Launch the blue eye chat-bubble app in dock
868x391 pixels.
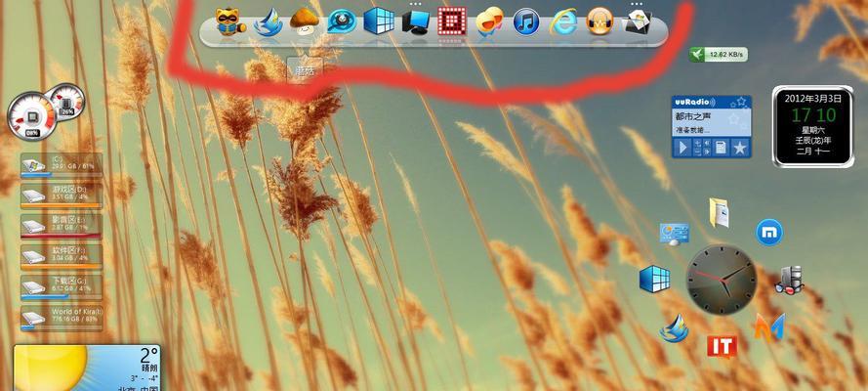coord(342,22)
